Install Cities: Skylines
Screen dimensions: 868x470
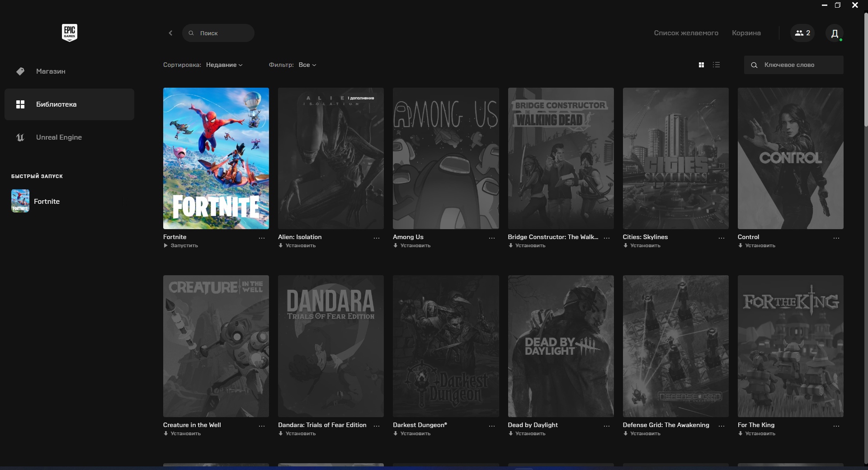(x=642, y=246)
